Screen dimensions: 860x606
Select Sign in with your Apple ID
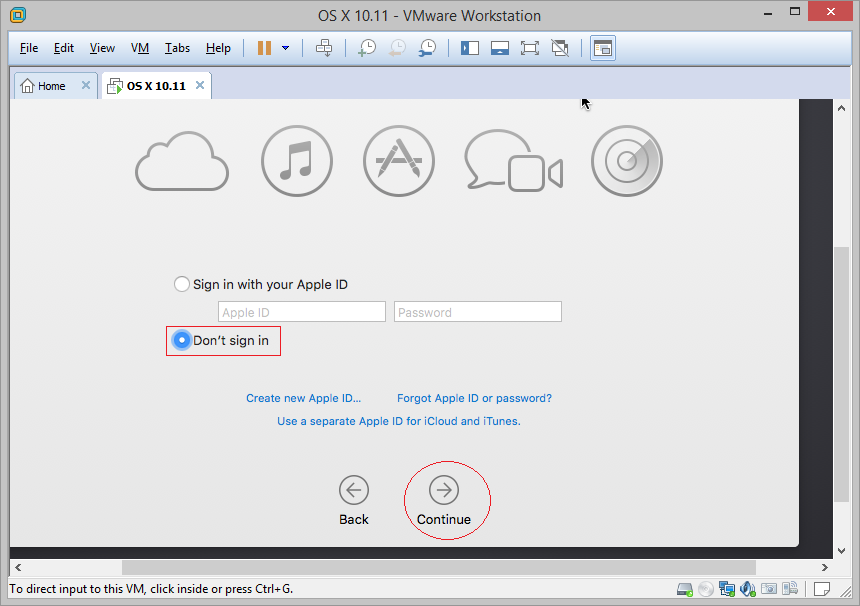[182, 284]
